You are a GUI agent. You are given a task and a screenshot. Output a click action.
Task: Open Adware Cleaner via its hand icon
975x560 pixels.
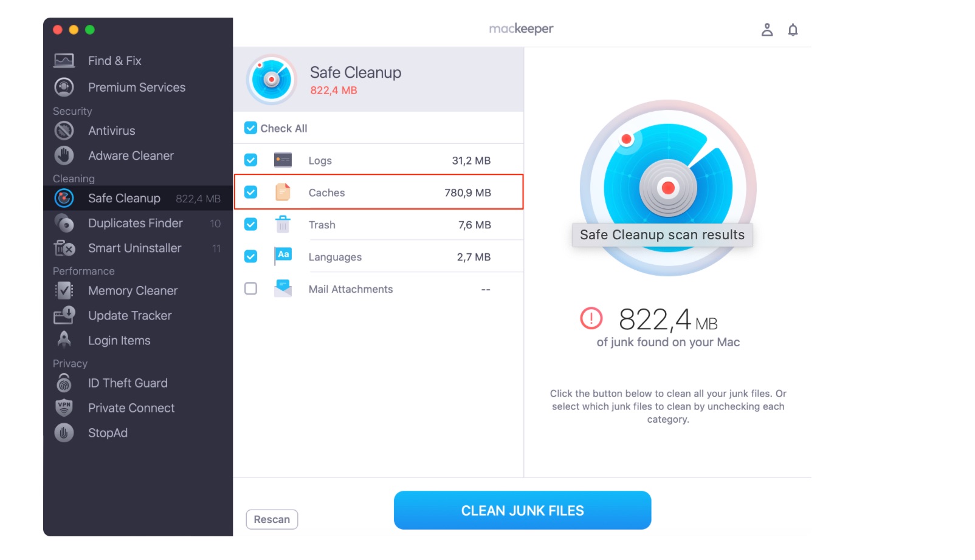[x=64, y=155]
